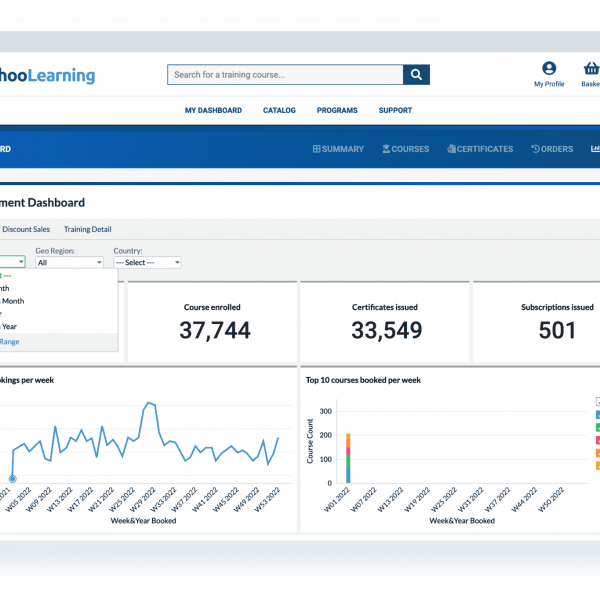Click the chart icon right of Orders
The image size is (600, 600).
tap(595, 149)
